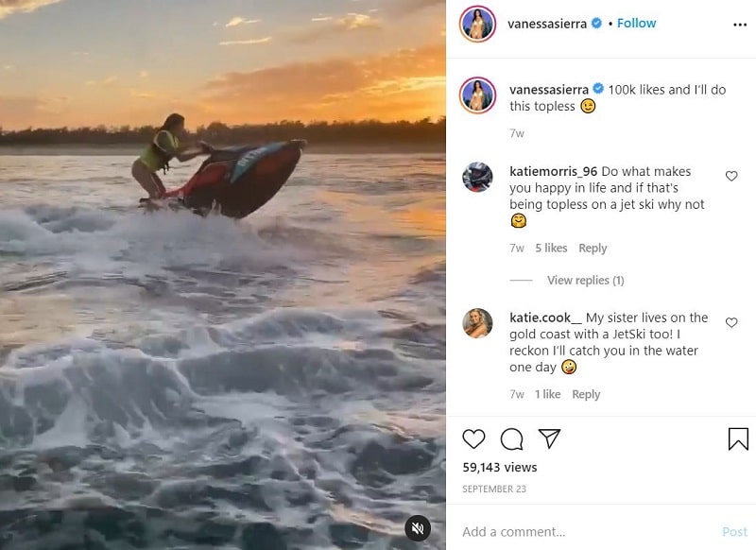View the 5 likes on the comment

coord(551,249)
